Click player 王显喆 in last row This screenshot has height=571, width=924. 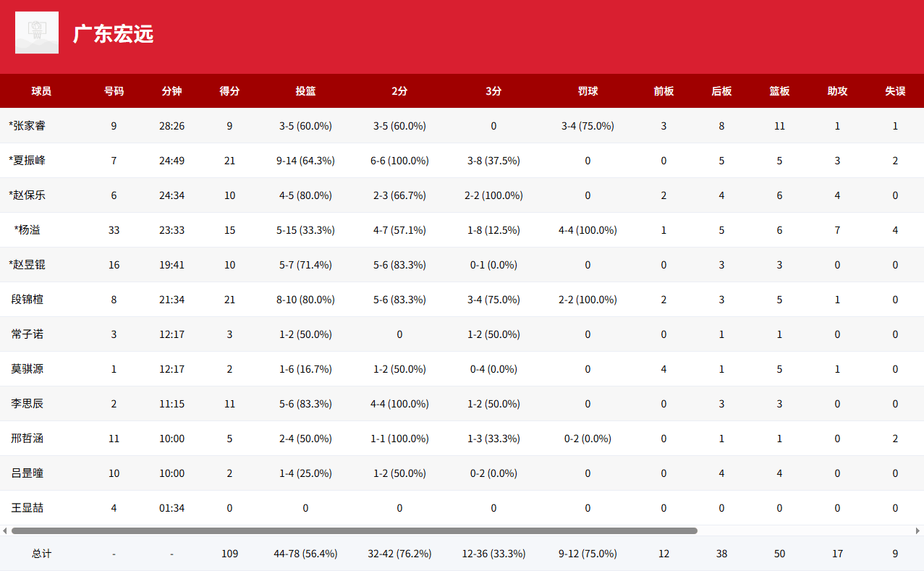[x=27, y=508]
